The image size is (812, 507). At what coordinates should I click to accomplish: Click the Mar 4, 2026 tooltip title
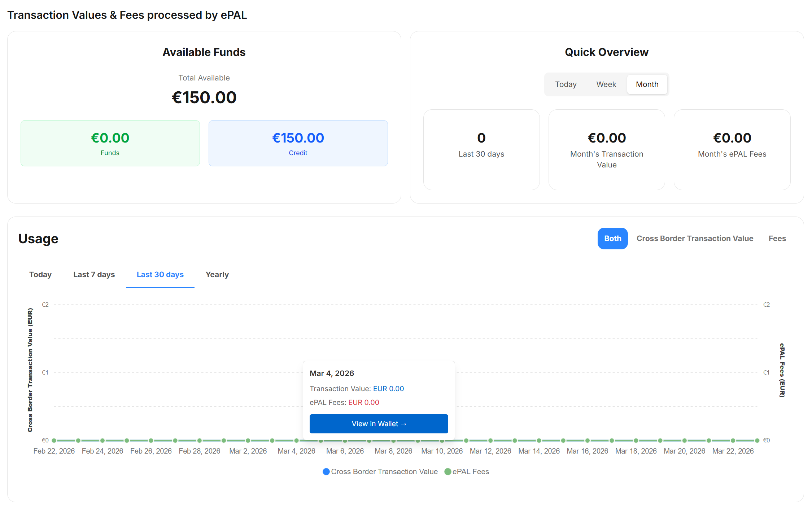point(332,373)
